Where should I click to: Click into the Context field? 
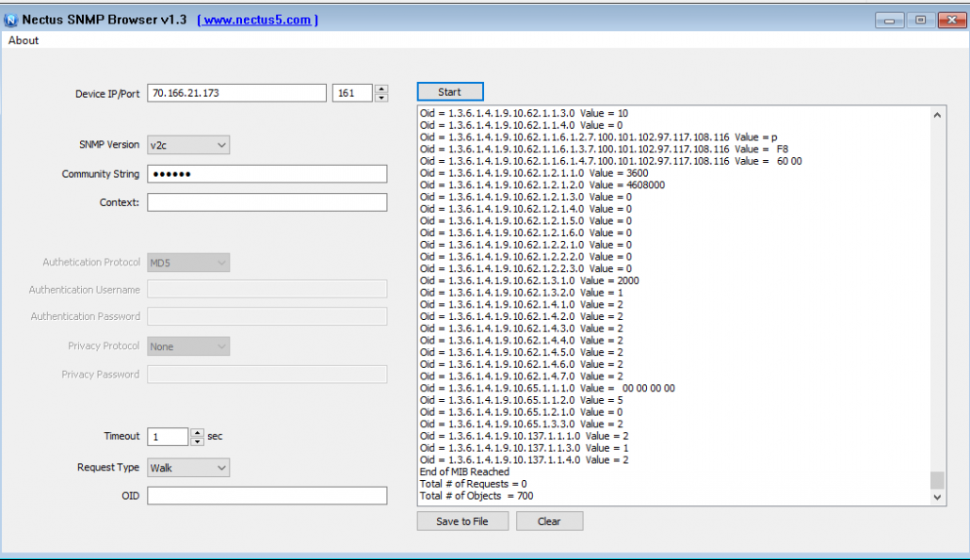point(267,202)
